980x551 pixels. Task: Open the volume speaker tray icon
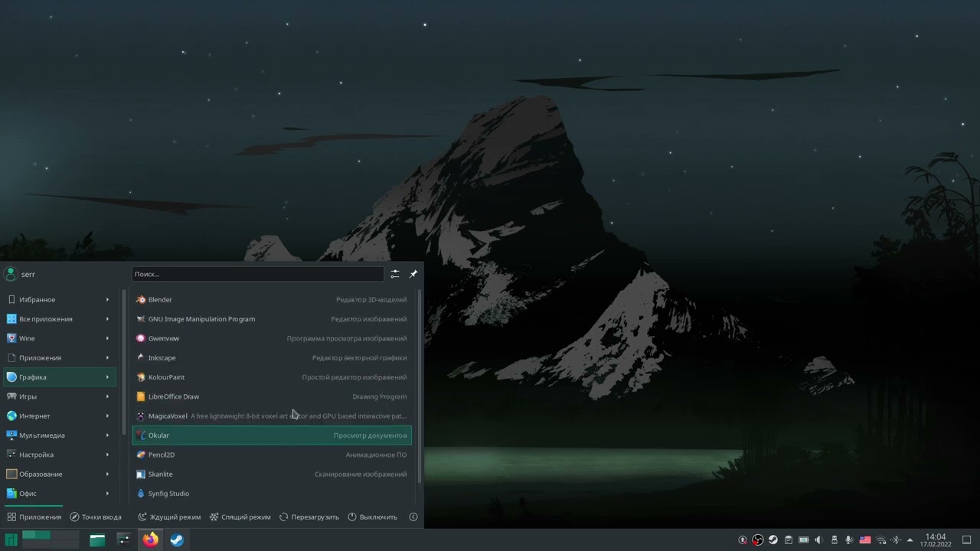(819, 540)
